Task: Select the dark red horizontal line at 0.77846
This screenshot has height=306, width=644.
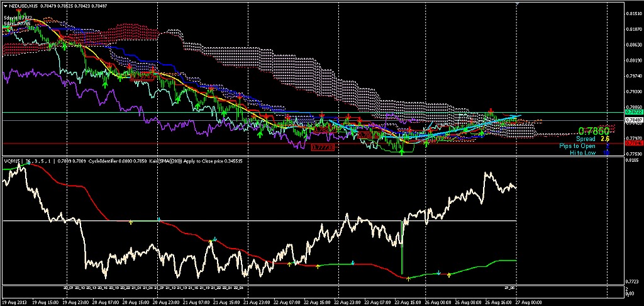Action: (x=312, y=143)
